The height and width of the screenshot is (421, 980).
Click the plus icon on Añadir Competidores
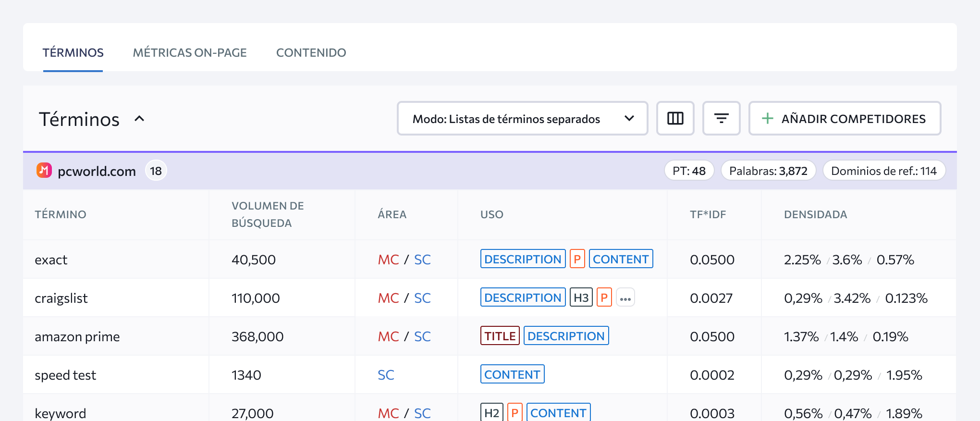click(767, 118)
